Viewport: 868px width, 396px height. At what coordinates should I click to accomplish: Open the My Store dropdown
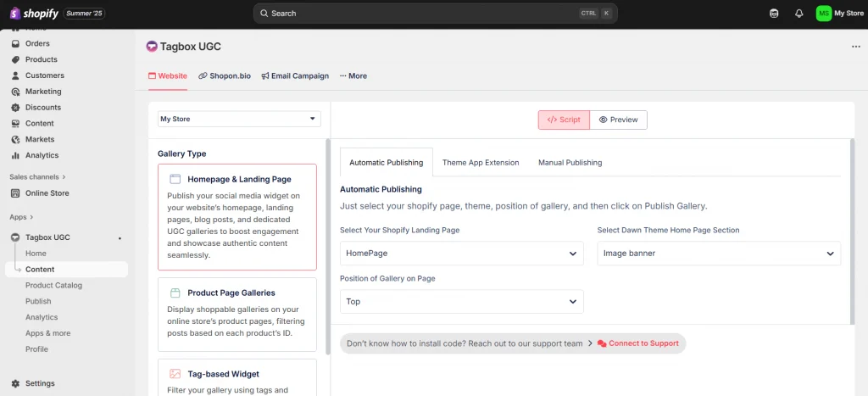239,119
